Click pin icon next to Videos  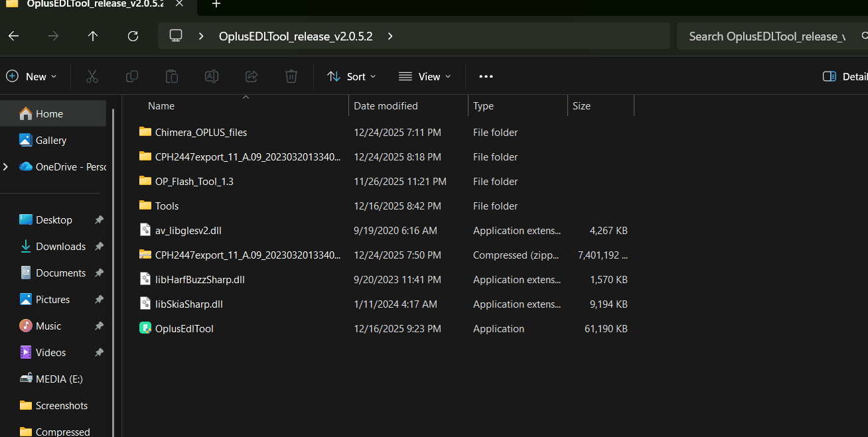pos(99,352)
